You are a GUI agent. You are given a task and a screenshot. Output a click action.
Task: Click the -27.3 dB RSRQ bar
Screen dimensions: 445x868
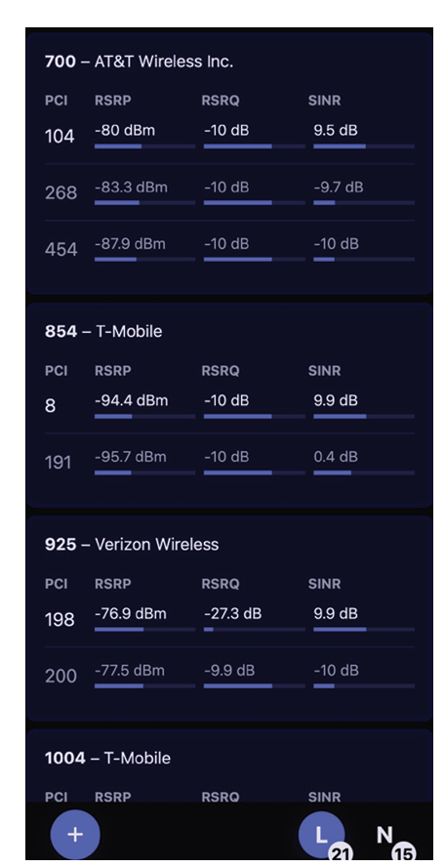pos(254,630)
